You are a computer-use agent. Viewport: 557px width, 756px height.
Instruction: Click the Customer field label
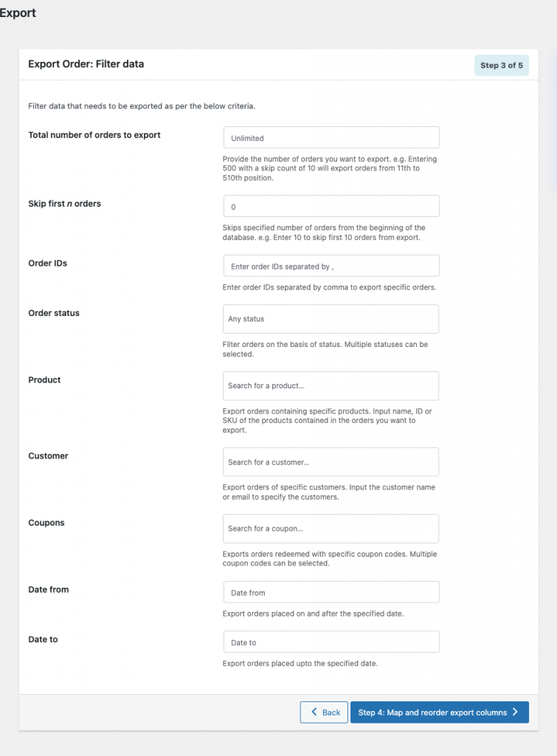tap(48, 456)
